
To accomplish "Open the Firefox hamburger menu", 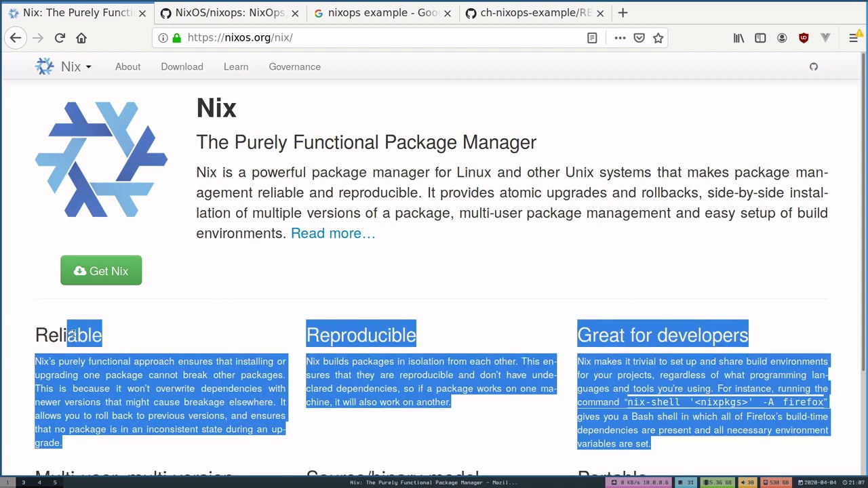I will click(x=854, y=38).
